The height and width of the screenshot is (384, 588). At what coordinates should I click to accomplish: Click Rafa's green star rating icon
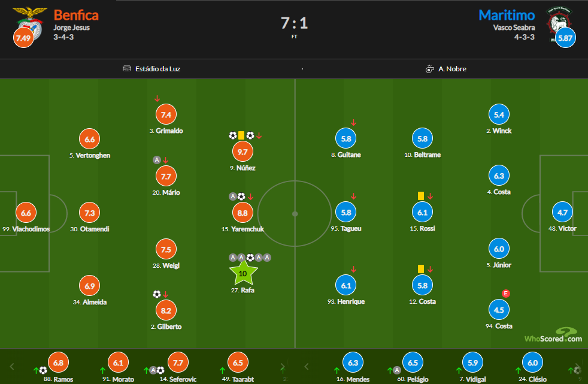tap(243, 273)
